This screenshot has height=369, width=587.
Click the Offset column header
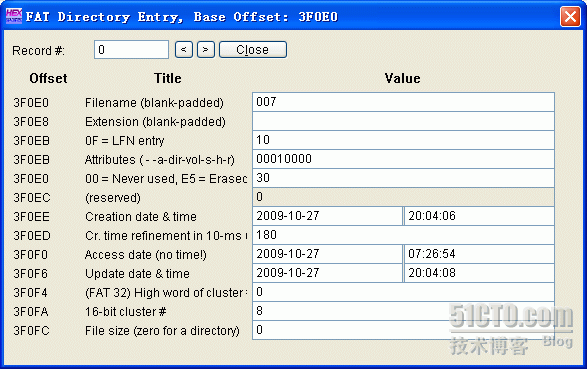tap(48, 79)
